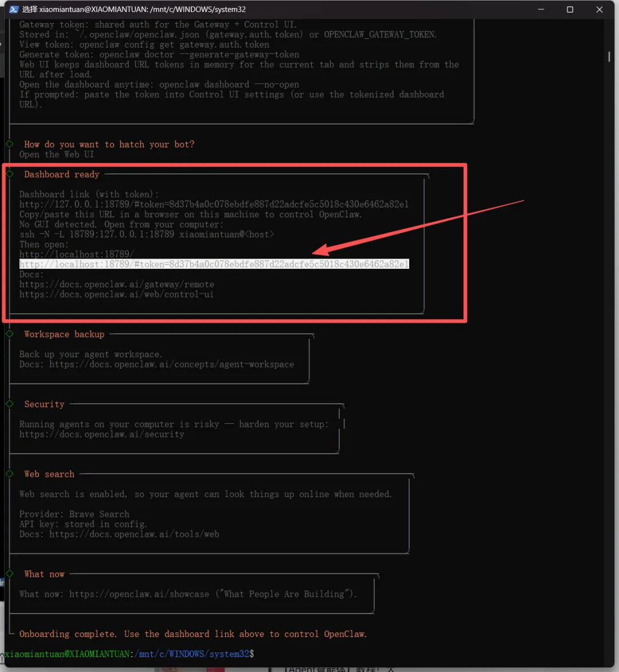Click the diamond marker beside What now
The height and width of the screenshot is (672, 619).
(9, 574)
